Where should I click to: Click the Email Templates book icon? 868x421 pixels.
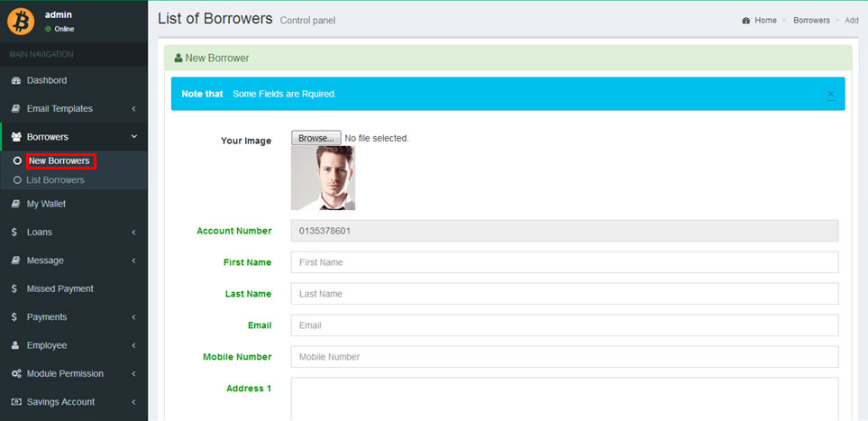(x=15, y=109)
